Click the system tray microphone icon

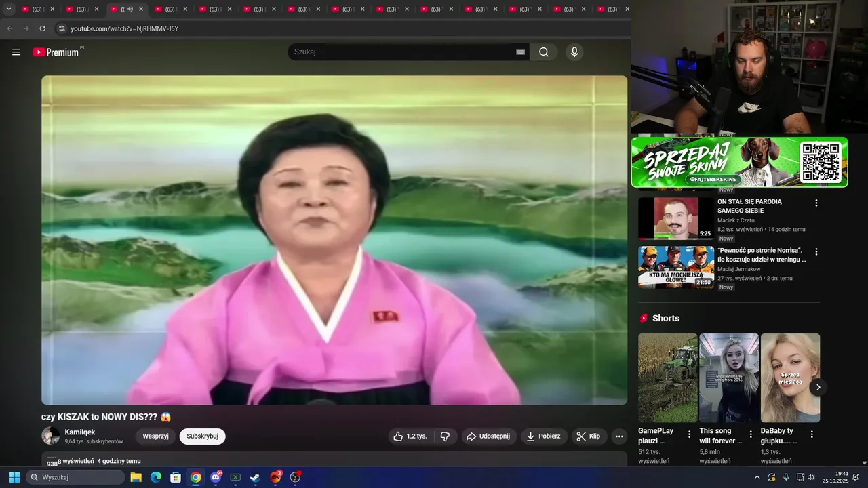[786, 477]
